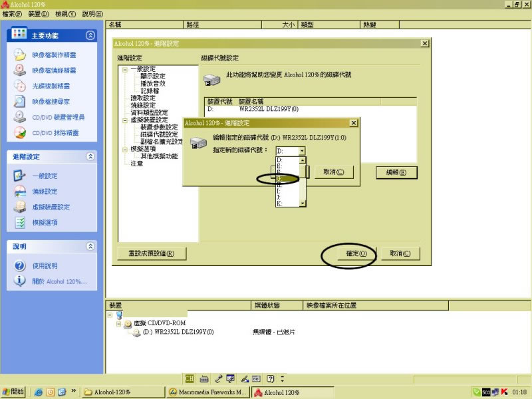Collapse the 虛擬裝置設定 tree node in the dialog
Image resolution: width=532 pixels, height=399 pixels.
125,120
